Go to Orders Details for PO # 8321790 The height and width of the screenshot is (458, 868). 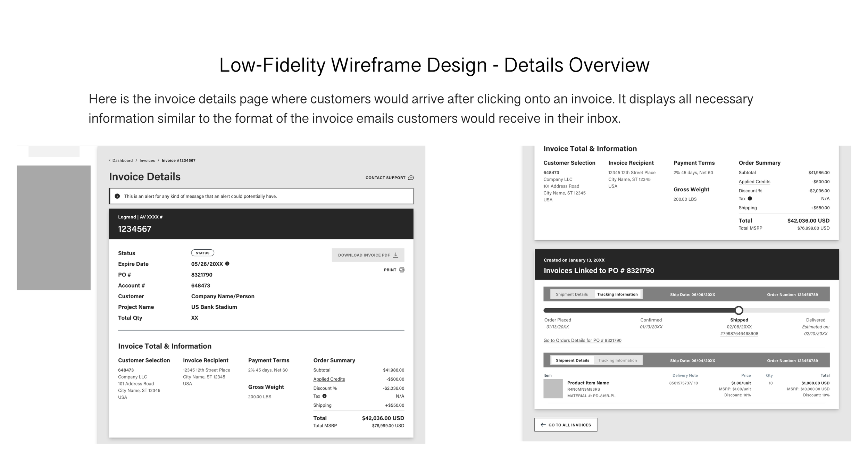click(x=582, y=340)
